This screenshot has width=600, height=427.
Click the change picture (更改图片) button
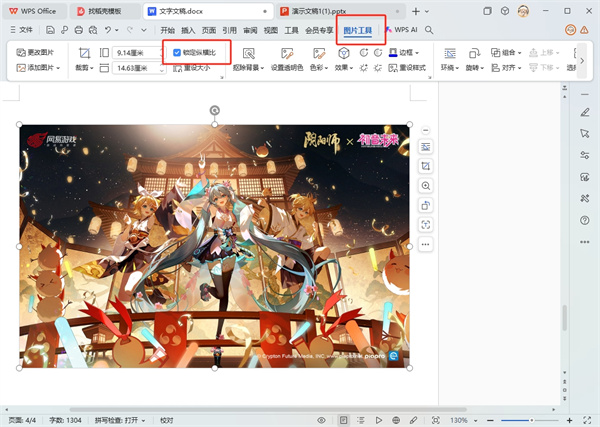pyautogui.click(x=35, y=52)
